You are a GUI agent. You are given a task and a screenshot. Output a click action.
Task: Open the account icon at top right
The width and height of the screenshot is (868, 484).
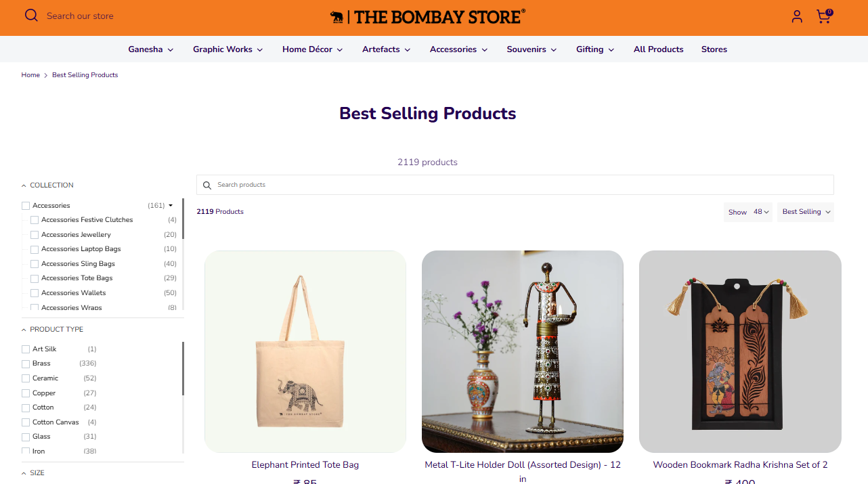(797, 16)
